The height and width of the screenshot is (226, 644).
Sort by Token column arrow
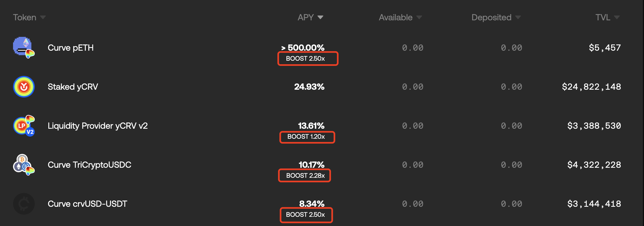pos(43,17)
